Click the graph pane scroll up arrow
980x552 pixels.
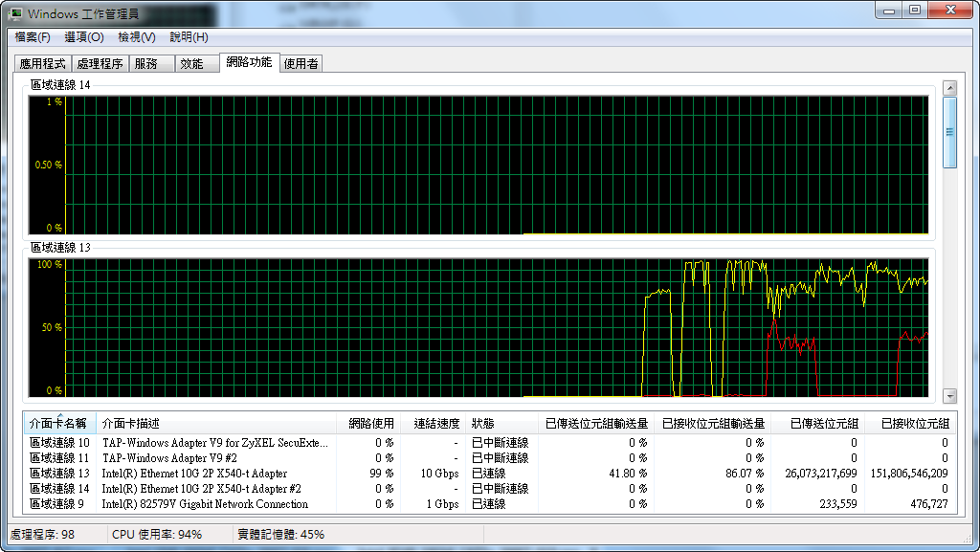pyautogui.click(x=950, y=88)
